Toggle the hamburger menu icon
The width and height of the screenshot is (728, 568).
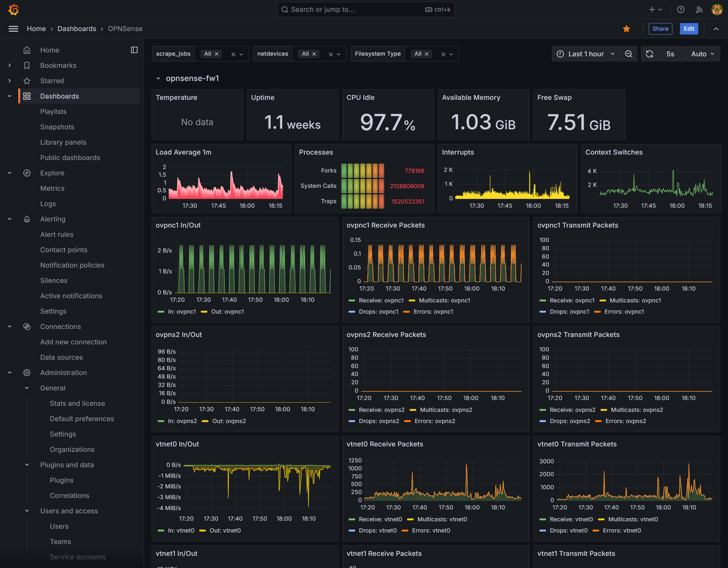click(x=13, y=29)
